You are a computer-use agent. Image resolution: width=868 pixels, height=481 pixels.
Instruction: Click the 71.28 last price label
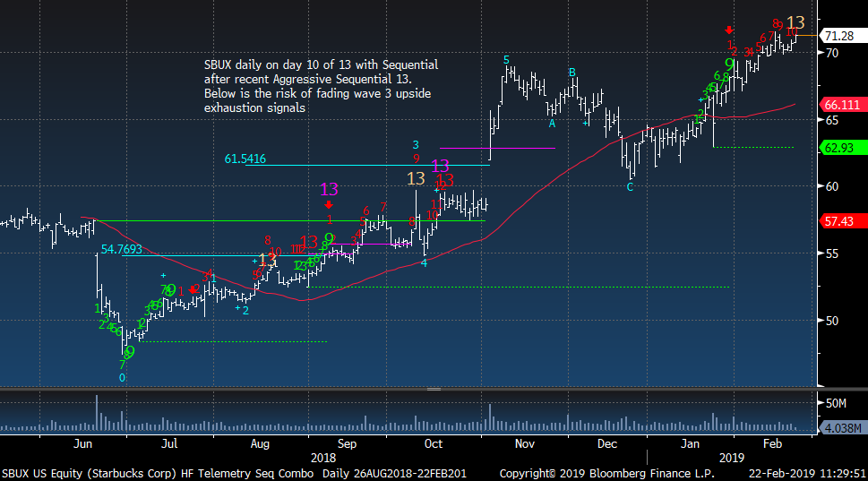click(842, 36)
